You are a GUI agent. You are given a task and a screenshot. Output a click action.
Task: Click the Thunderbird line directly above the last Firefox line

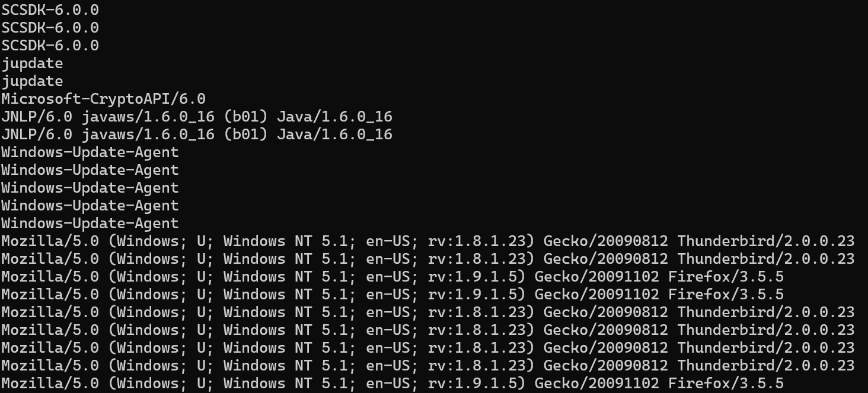point(428,366)
